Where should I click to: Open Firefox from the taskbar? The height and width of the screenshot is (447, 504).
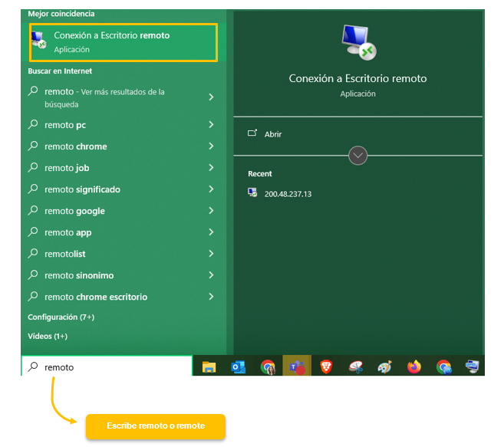tap(414, 366)
